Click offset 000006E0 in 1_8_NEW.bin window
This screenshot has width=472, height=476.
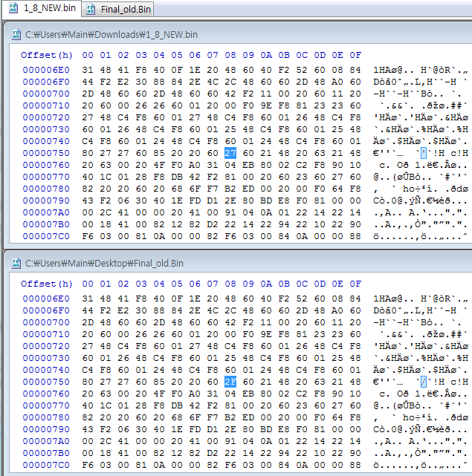pyautogui.click(x=46, y=70)
